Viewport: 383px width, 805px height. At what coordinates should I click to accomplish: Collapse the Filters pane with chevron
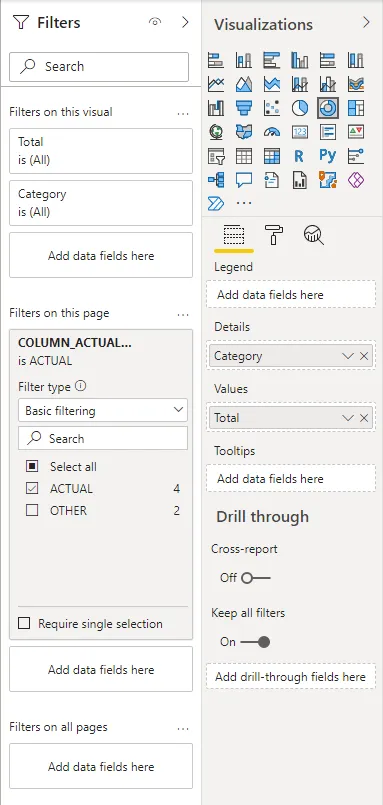[x=185, y=22]
